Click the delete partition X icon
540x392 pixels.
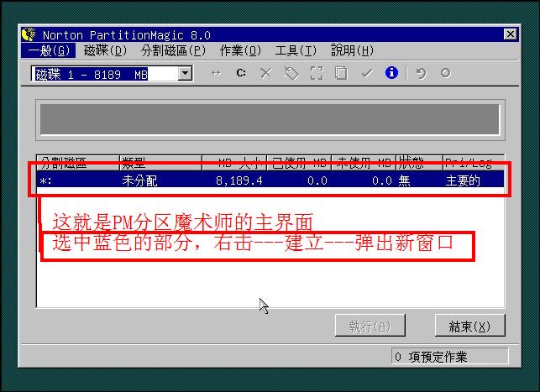point(266,73)
